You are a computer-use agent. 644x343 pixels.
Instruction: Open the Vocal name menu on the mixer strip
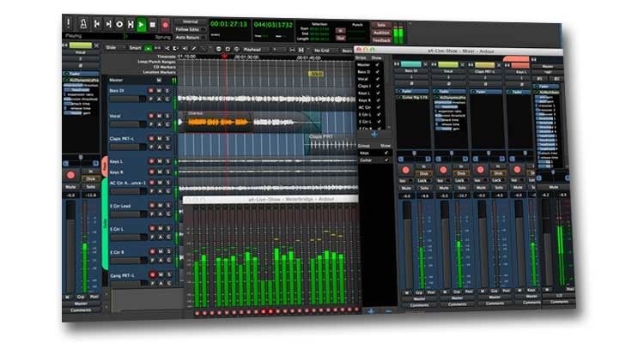pyautogui.click(x=448, y=71)
